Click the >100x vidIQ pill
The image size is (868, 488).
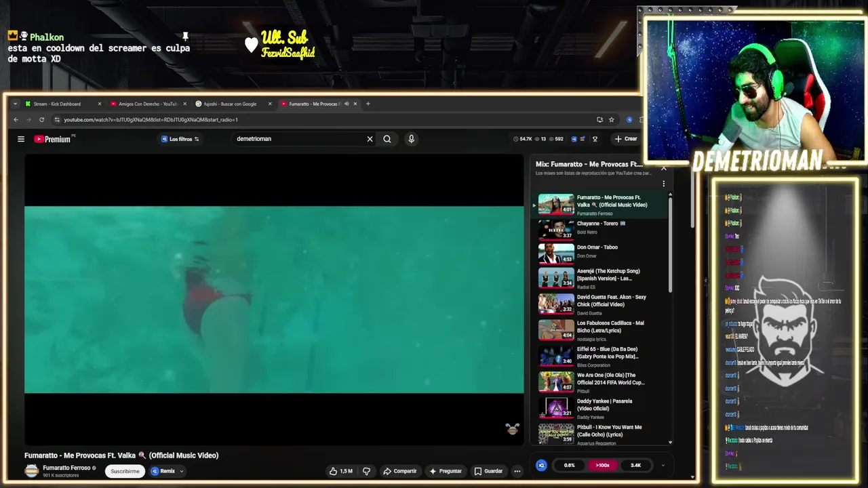click(x=602, y=465)
